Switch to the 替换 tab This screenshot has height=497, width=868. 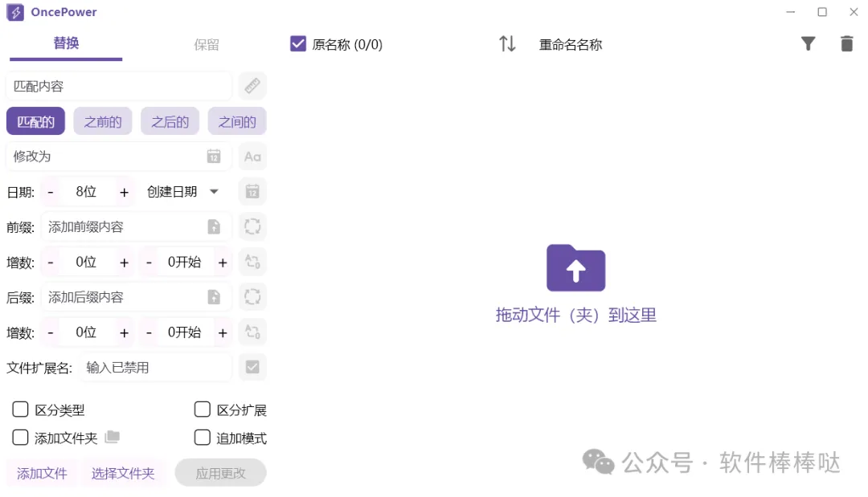pyautogui.click(x=66, y=43)
